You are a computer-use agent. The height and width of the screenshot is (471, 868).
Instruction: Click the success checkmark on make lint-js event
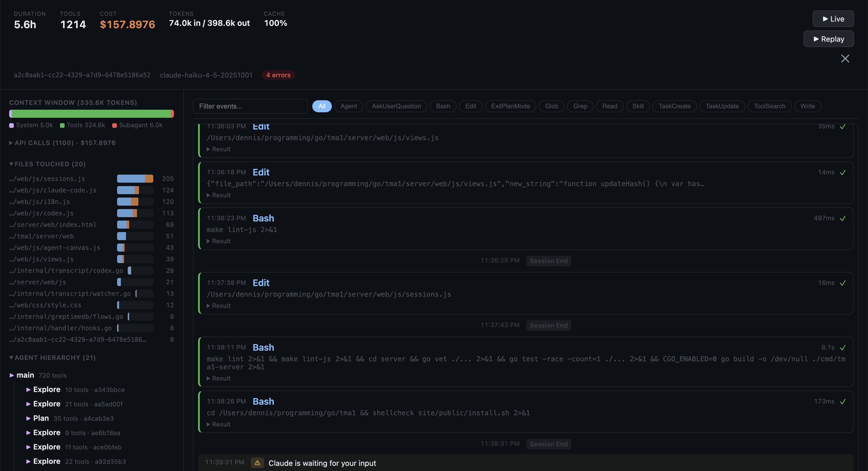tap(842, 219)
